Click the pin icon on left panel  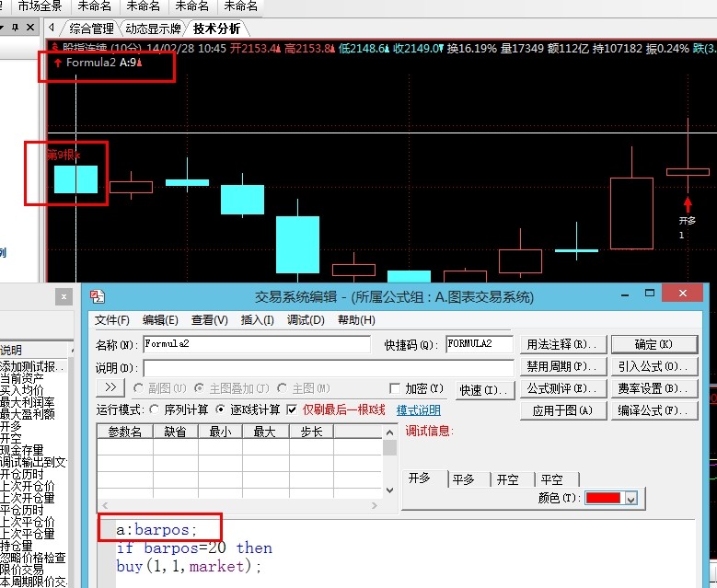(15, 29)
